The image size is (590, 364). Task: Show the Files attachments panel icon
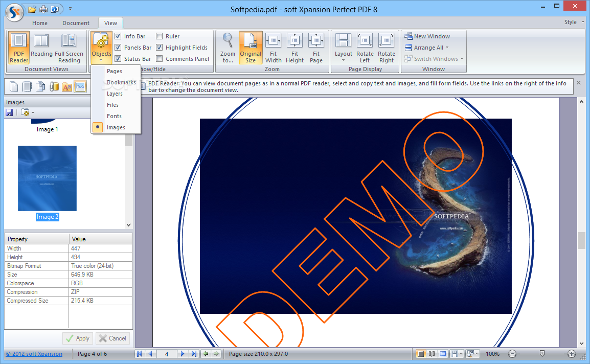[x=54, y=86]
